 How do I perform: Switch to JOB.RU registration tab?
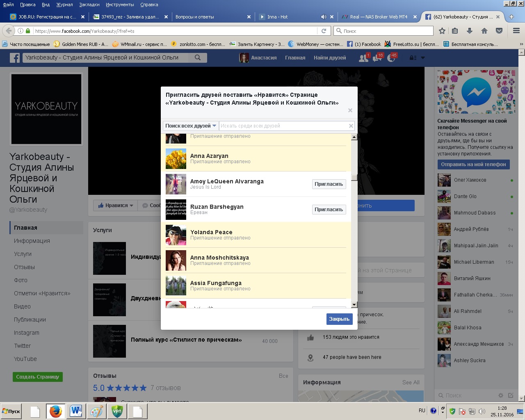click(48, 17)
